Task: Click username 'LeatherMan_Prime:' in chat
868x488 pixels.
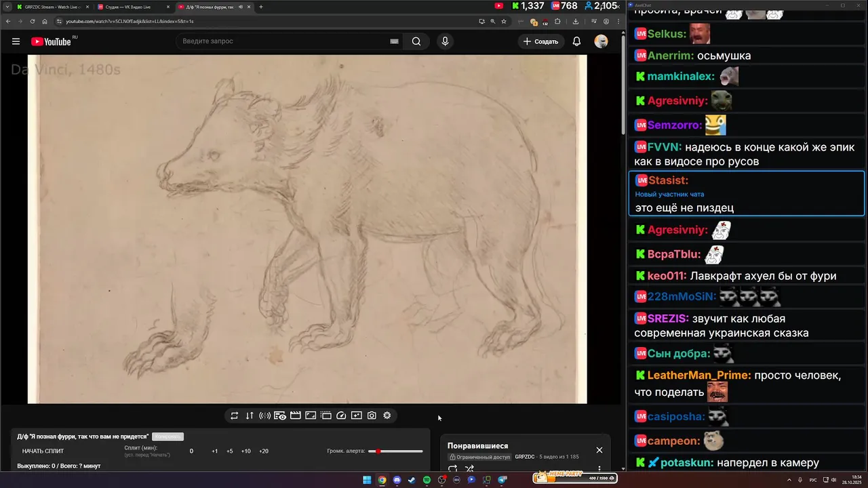Action: click(699, 375)
